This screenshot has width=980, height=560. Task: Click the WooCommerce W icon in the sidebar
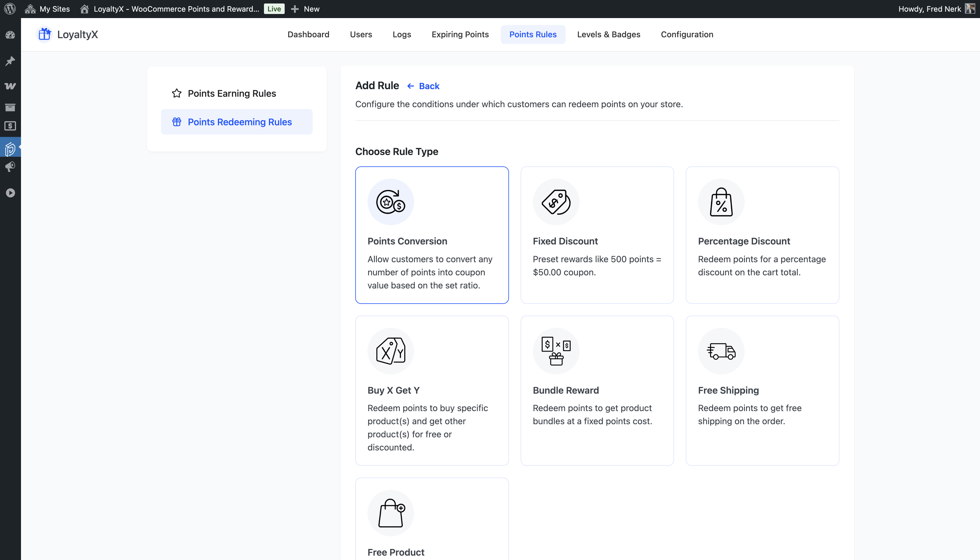tap(10, 86)
